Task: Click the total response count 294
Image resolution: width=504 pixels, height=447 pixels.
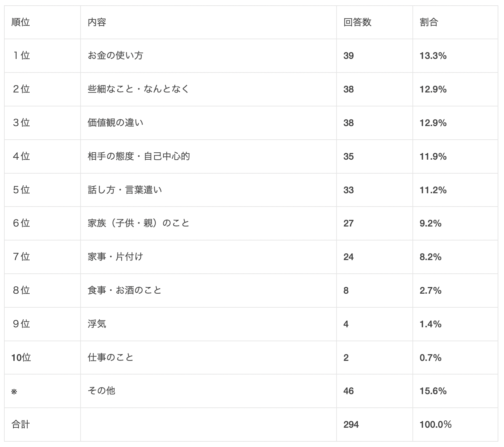Action: pyautogui.click(x=351, y=424)
